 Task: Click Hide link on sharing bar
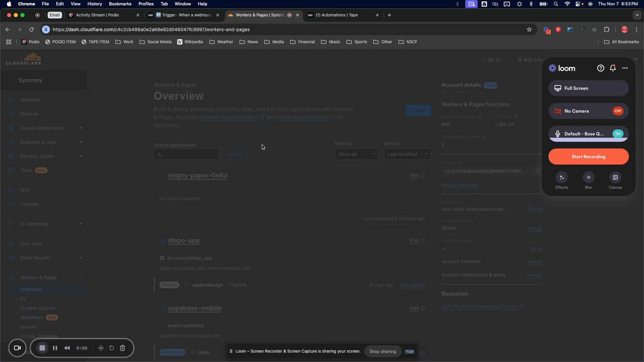pos(410,351)
